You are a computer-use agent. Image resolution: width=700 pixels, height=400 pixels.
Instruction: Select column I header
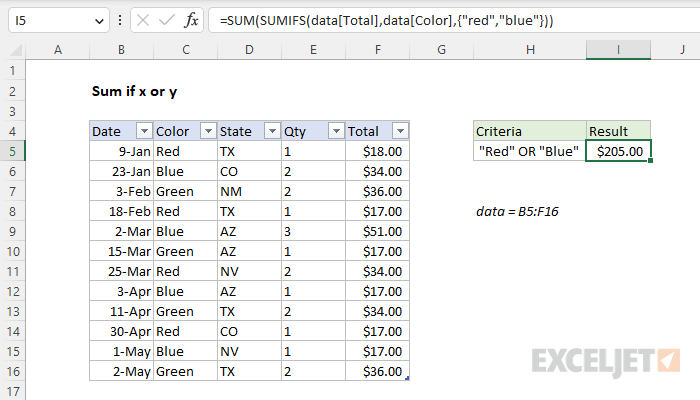[x=618, y=50]
